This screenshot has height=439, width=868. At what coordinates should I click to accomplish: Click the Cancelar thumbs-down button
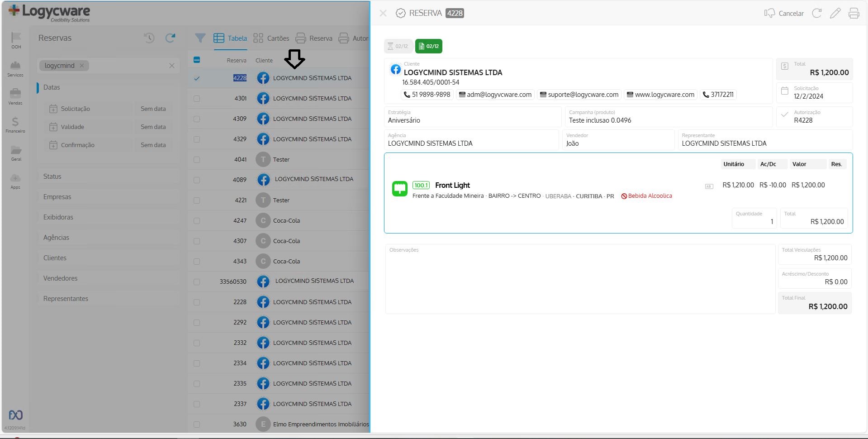(x=784, y=13)
